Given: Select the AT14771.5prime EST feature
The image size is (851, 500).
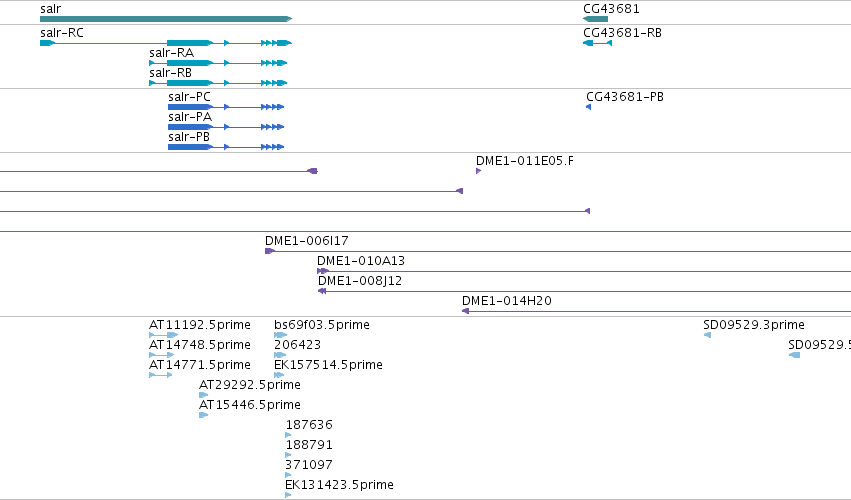Looking at the screenshot, I should click(161, 375).
